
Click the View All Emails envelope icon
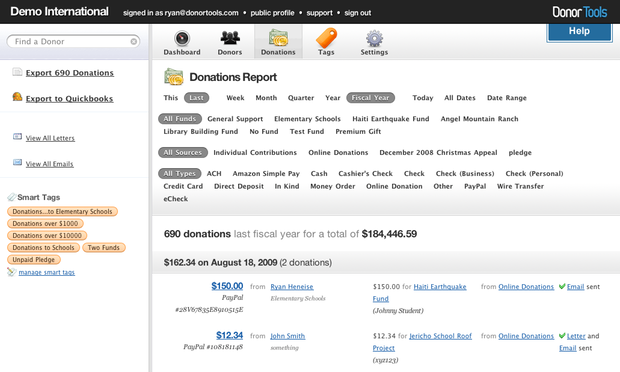pyautogui.click(x=17, y=162)
